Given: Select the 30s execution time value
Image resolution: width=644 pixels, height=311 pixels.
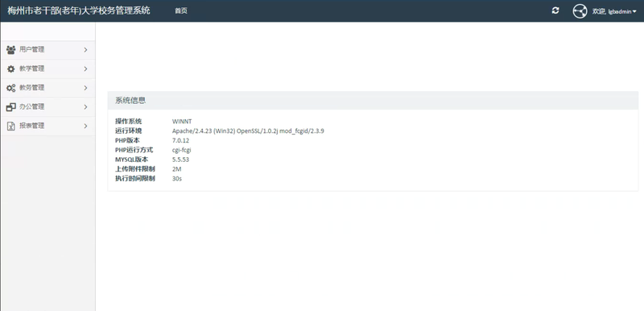Looking at the screenshot, I should pos(176,179).
